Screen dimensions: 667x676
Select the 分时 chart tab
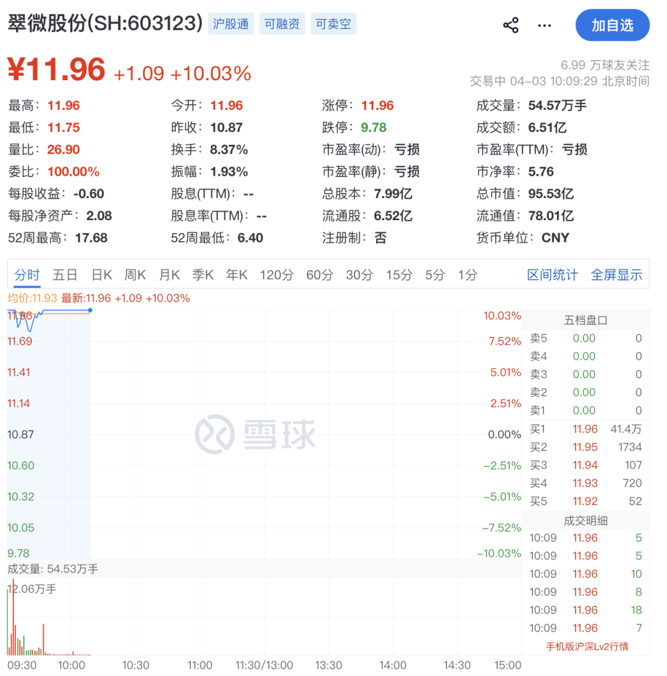pos(27,275)
